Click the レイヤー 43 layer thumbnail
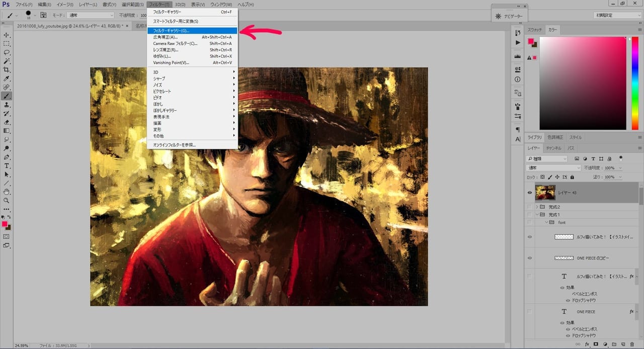644x349 pixels. [x=545, y=193]
